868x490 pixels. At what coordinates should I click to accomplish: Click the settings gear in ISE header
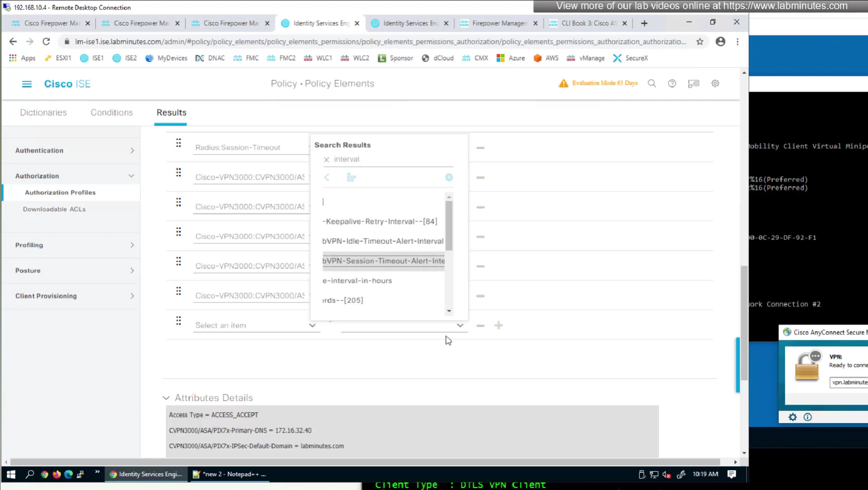715,83
